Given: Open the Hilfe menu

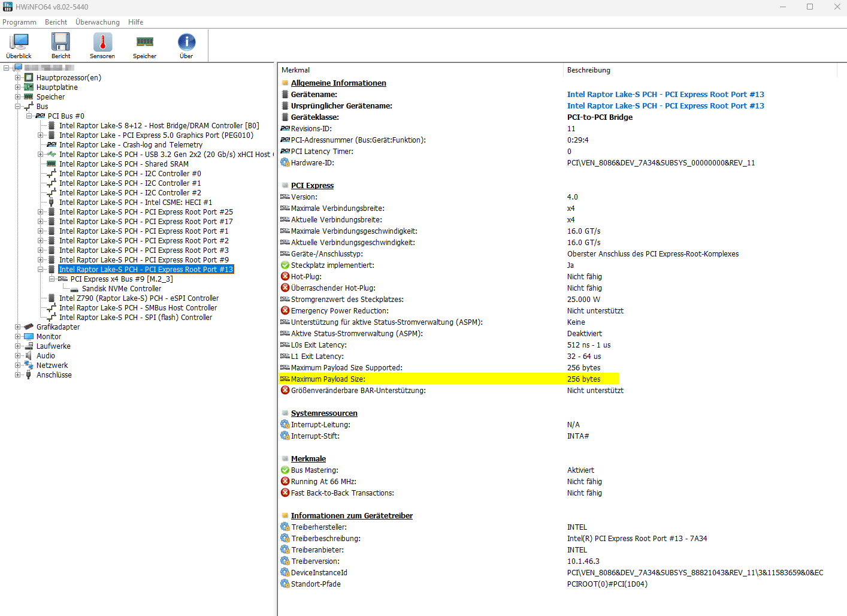Looking at the screenshot, I should (x=136, y=22).
